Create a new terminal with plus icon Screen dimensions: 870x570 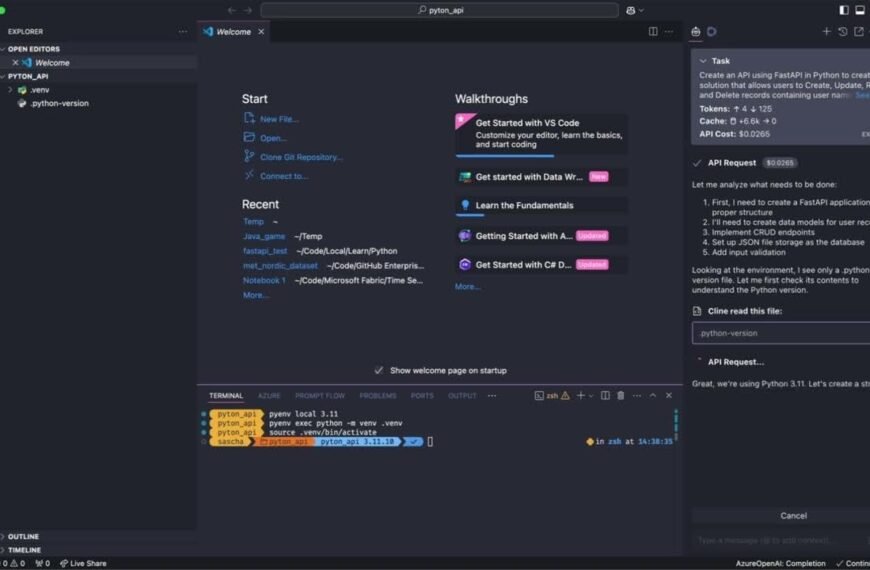tap(580, 396)
